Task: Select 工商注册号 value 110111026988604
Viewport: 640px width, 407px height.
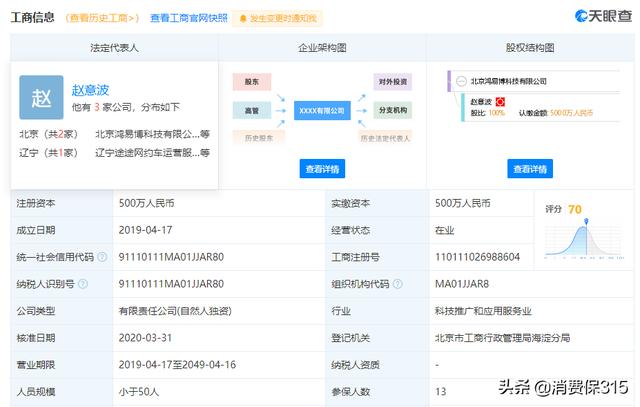Action: click(x=477, y=257)
